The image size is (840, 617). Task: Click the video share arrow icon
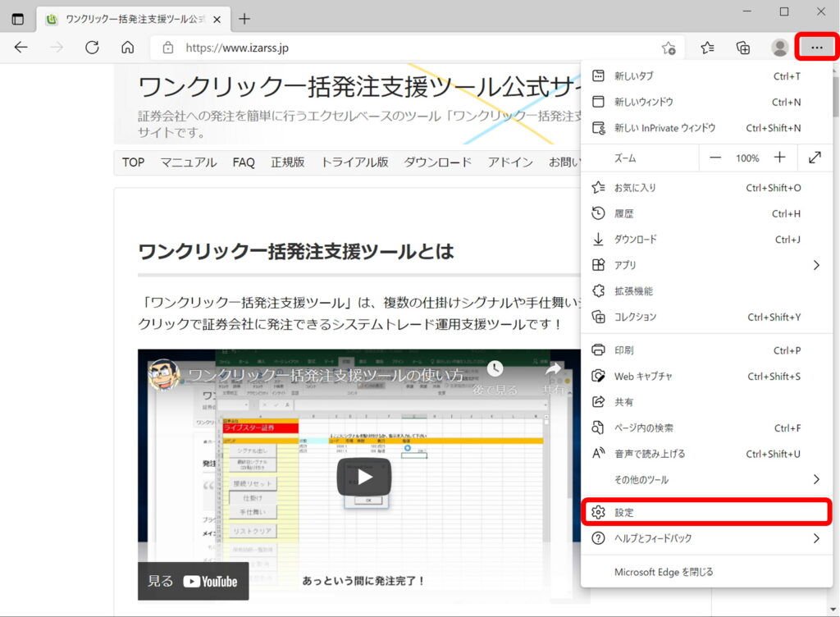pos(554,368)
